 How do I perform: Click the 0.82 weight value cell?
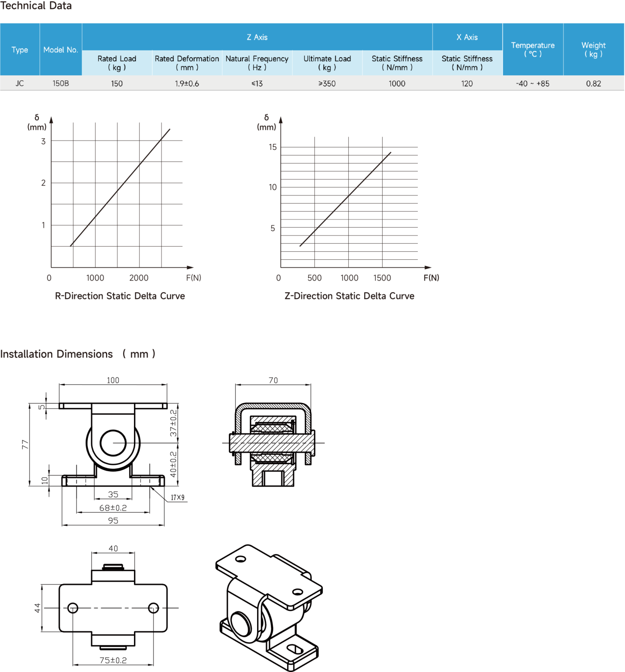point(593,83)
